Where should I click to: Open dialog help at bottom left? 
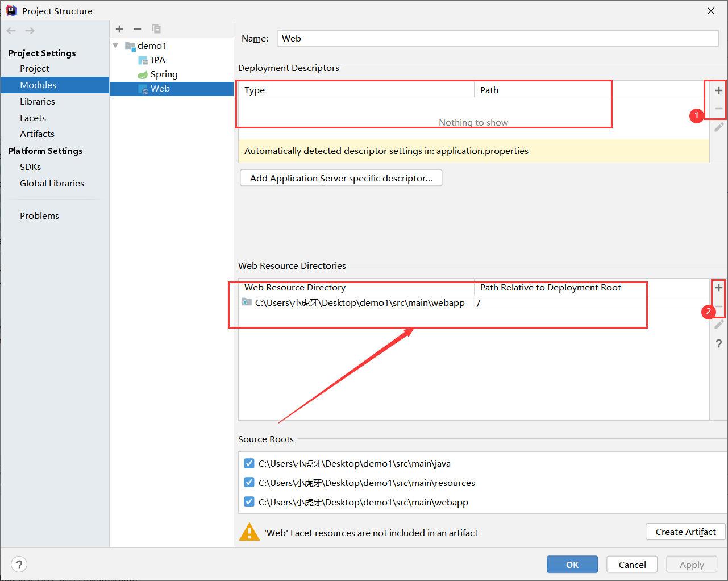coord(19,565)
